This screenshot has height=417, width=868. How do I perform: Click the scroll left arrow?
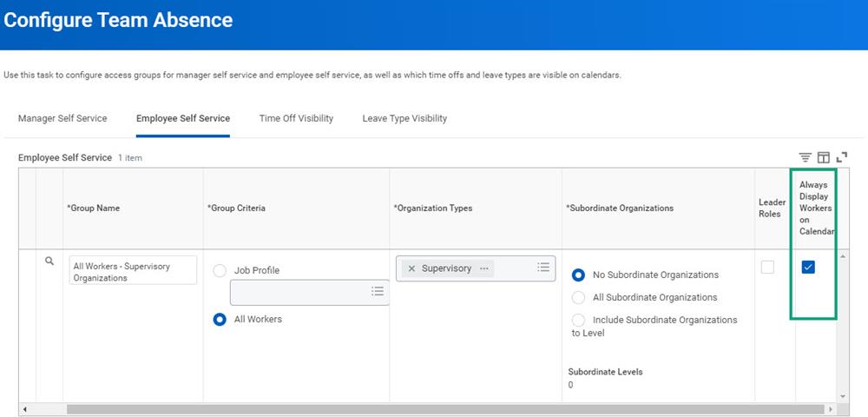point(23,409)
